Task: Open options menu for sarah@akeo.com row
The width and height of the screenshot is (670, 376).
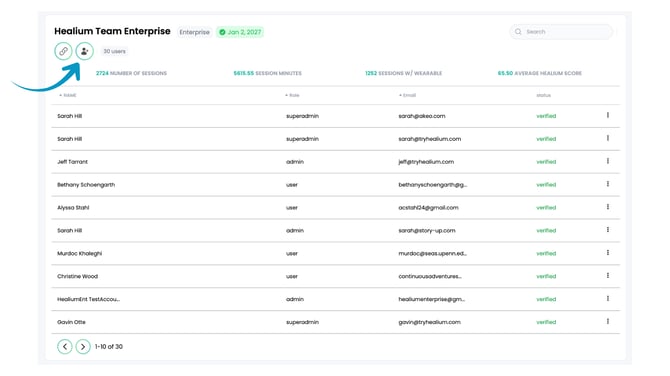Action: point(608,115)
